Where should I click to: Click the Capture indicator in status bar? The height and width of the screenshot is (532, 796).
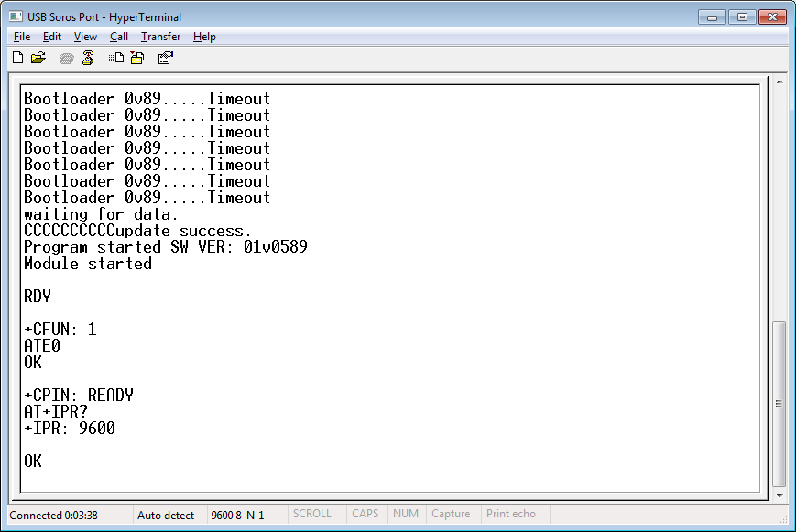tap(451, 514)
